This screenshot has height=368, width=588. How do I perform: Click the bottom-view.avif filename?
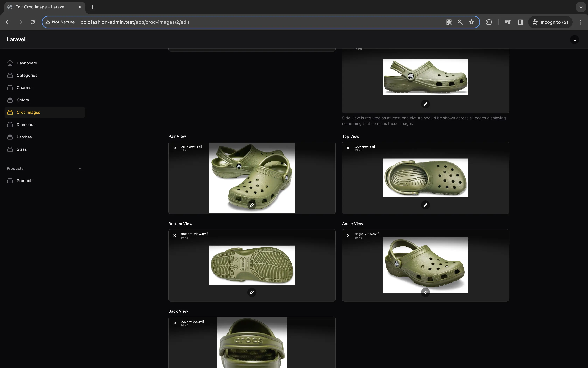click(x=194, y=234)
